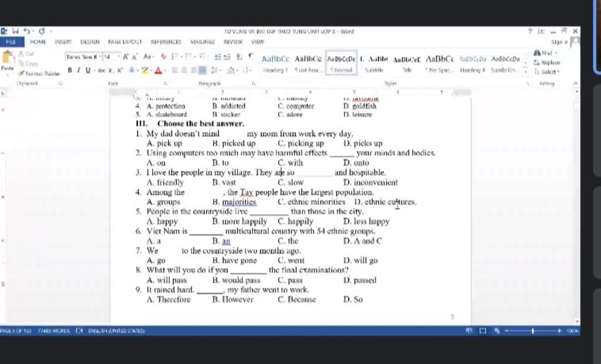Viewport: 601px width, 364px height.
Task: Click the Replace icon in Editing group
Action: pos(547,62)
